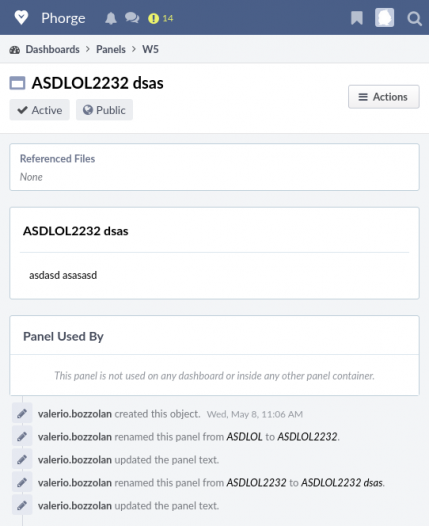429x526 pixels.
Task: Open the bookmark favorites icon
Action: tap(357, 18)
